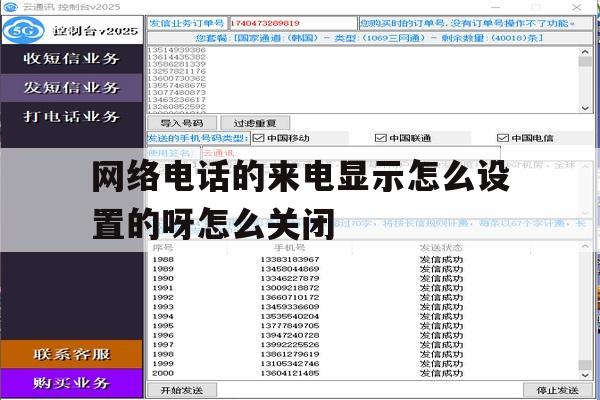Click 开始发送 button
This screenshot has height=400, width=600.
[182, 390]
